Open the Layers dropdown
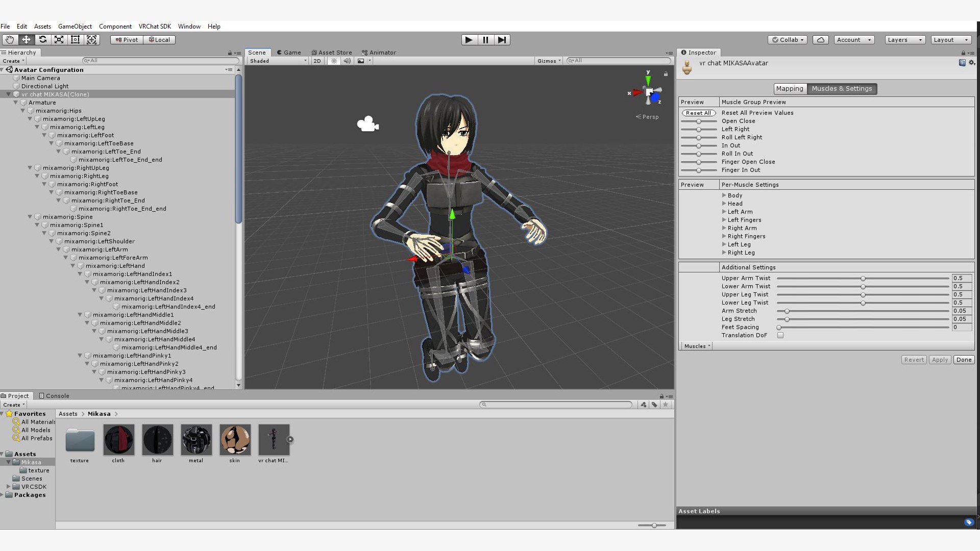Image resolution: width=980 pixels, height=551 pixels. [905, 40]
